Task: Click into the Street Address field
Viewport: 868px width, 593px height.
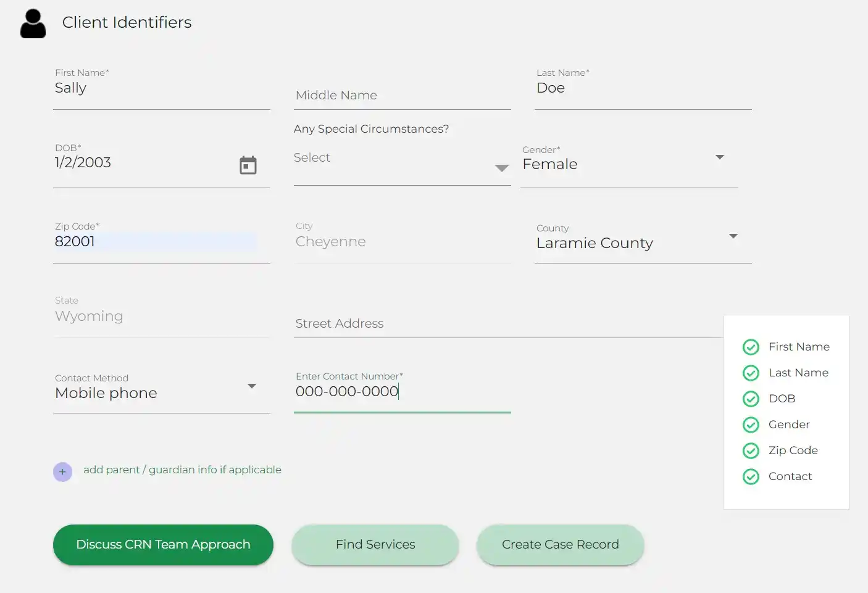Action: (506, 324)
